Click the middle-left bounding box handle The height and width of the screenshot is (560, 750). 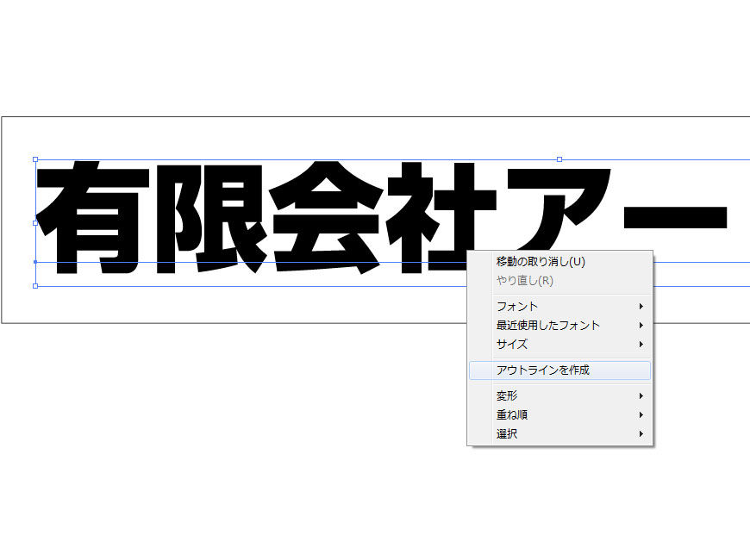pyautogui.click(x=35, y=223)
